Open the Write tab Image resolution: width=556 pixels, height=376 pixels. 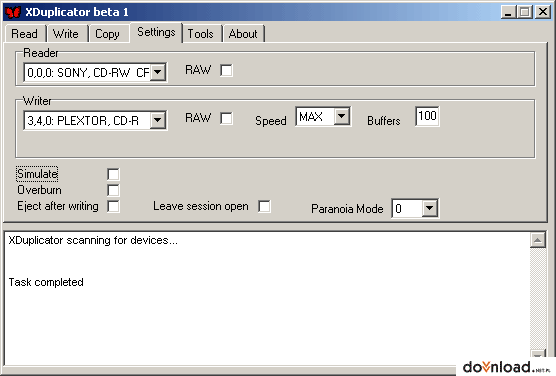point(66,34)
